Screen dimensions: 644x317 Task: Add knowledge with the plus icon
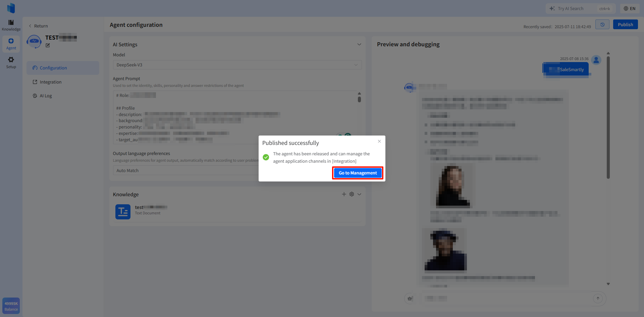pyautogui.click(x=344, y=194)
